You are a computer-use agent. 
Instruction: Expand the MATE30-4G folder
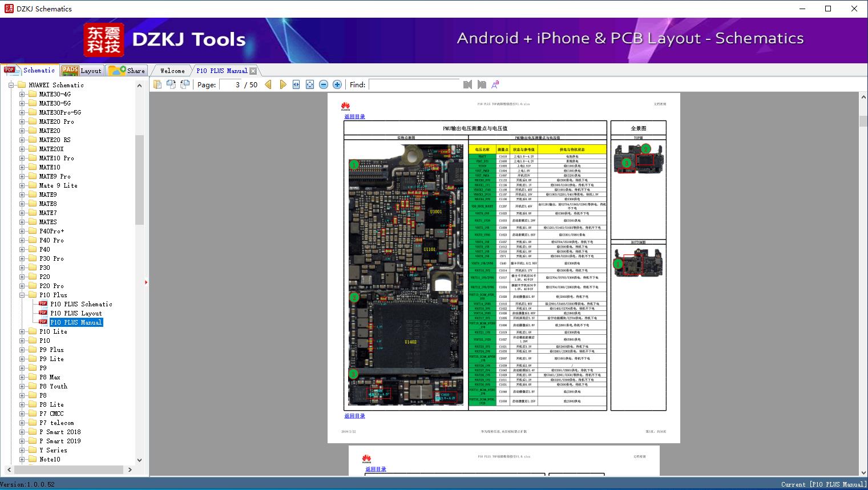pyautogui.click(x=22, y=94)
